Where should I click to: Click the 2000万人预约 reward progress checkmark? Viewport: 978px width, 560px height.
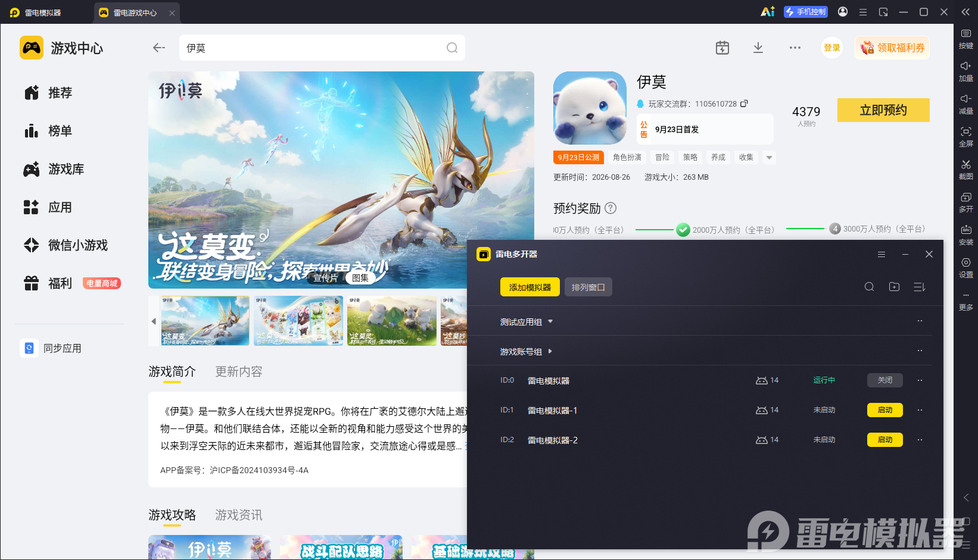(683, 230)
